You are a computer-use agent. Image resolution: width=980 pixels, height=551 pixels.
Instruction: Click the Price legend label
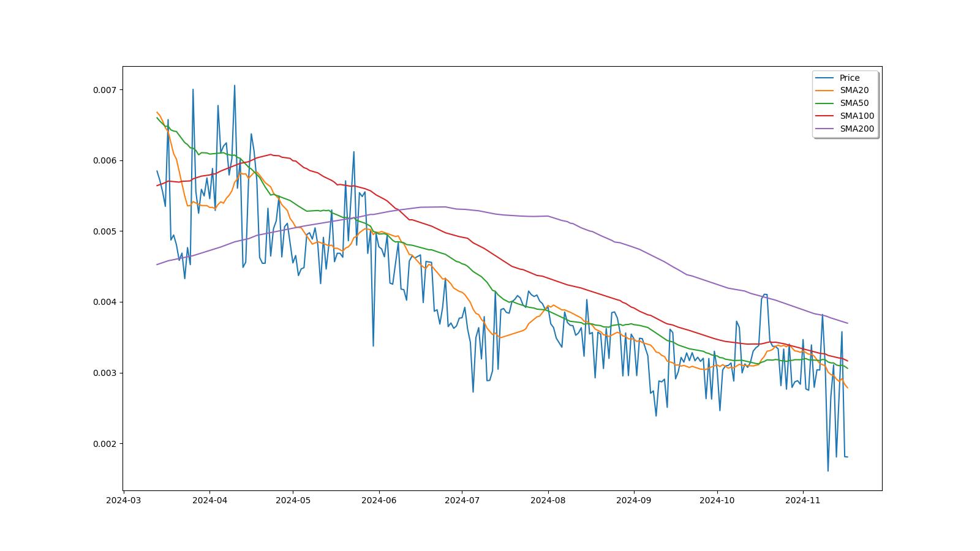[x=849, y=78]
